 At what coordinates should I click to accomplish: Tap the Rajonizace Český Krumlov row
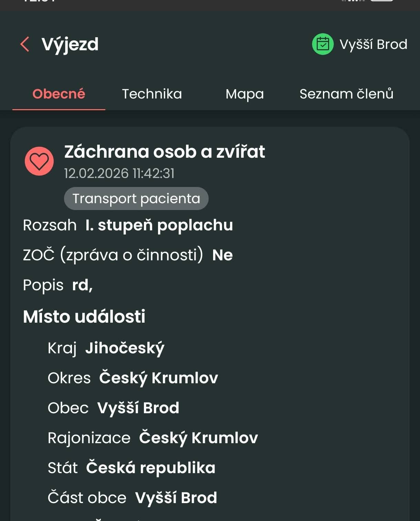pyautogui.click(x=153, y=438)
